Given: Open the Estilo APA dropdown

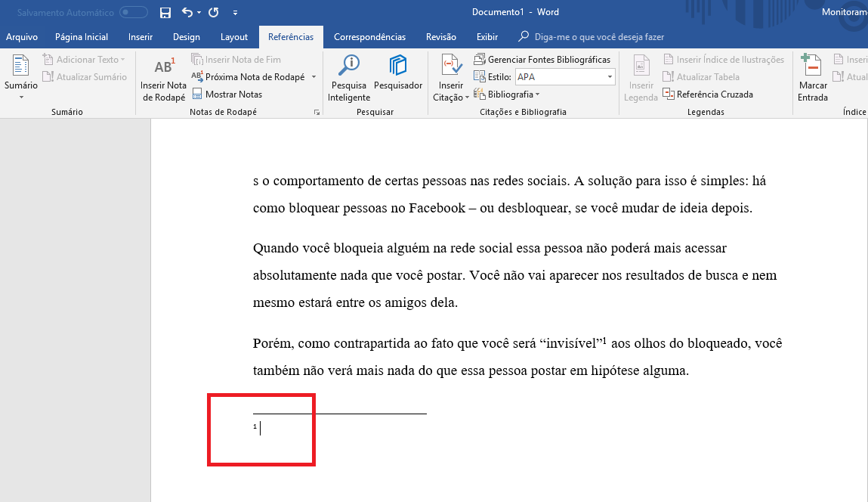Looking at the screenshot, I should coord(610,76).
